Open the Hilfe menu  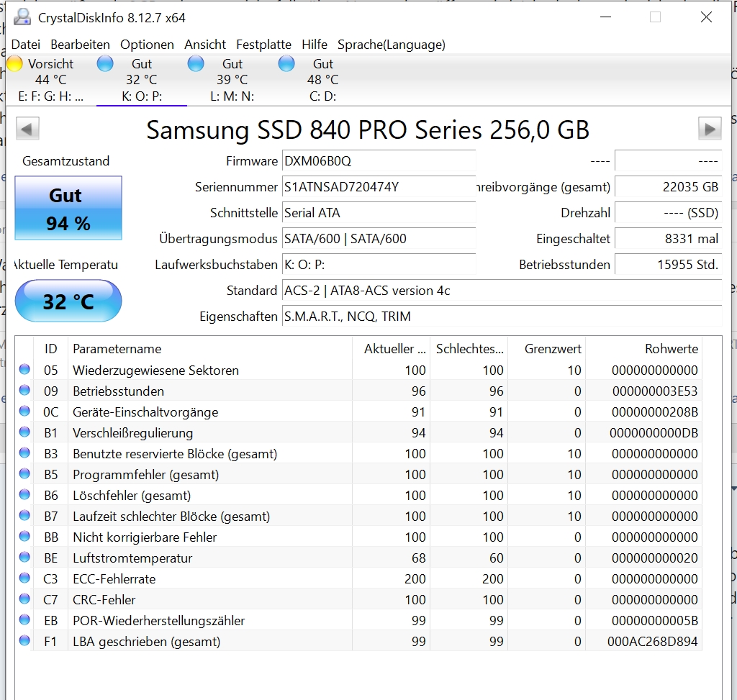tap(315, 45)
